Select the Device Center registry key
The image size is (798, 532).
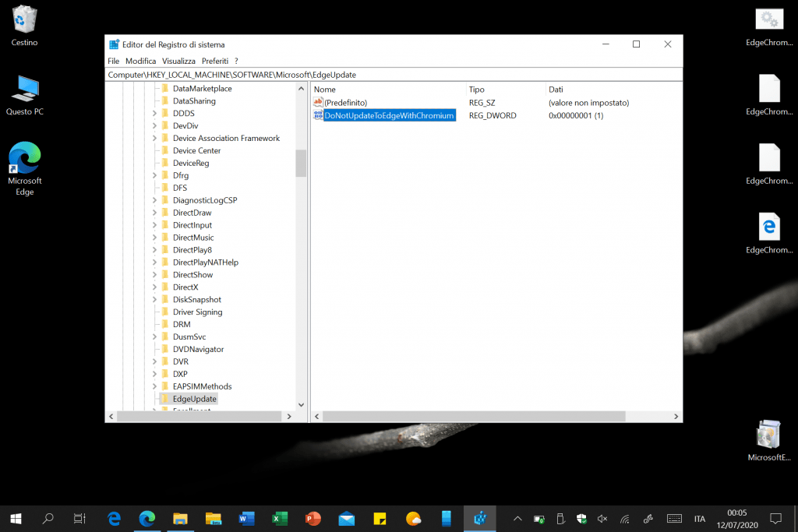pos(196,150)
